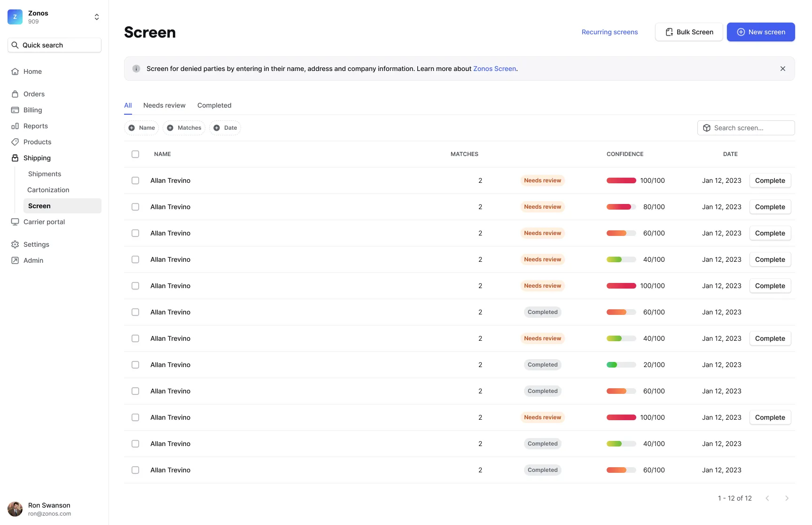Open Orders via its bag icon
812x525 pixels.
tap(15, 94)
